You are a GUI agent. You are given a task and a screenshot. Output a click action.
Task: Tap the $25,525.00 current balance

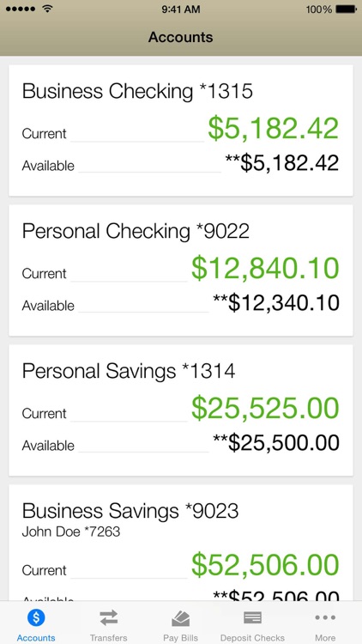tap(265, 409)
